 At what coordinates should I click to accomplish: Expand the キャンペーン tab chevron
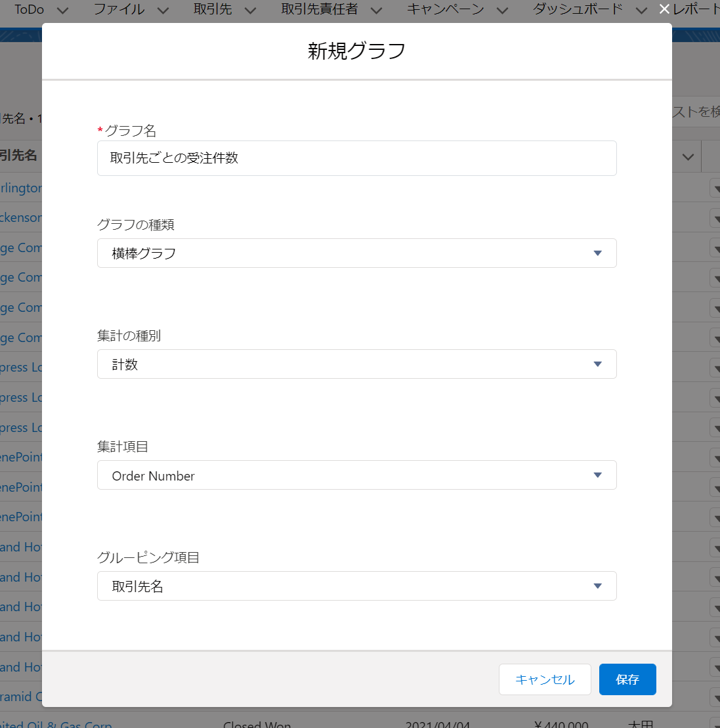502,10
